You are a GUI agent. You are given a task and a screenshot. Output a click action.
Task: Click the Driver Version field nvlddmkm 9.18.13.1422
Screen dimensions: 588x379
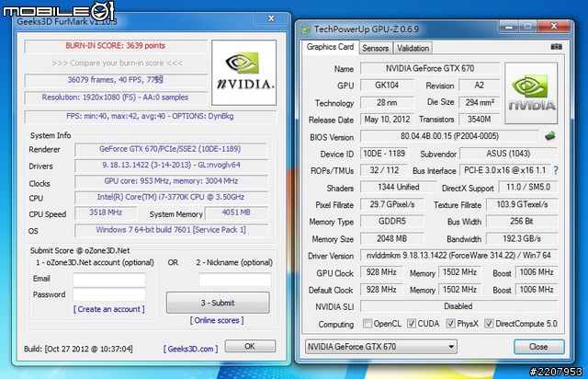click(458, 256)
